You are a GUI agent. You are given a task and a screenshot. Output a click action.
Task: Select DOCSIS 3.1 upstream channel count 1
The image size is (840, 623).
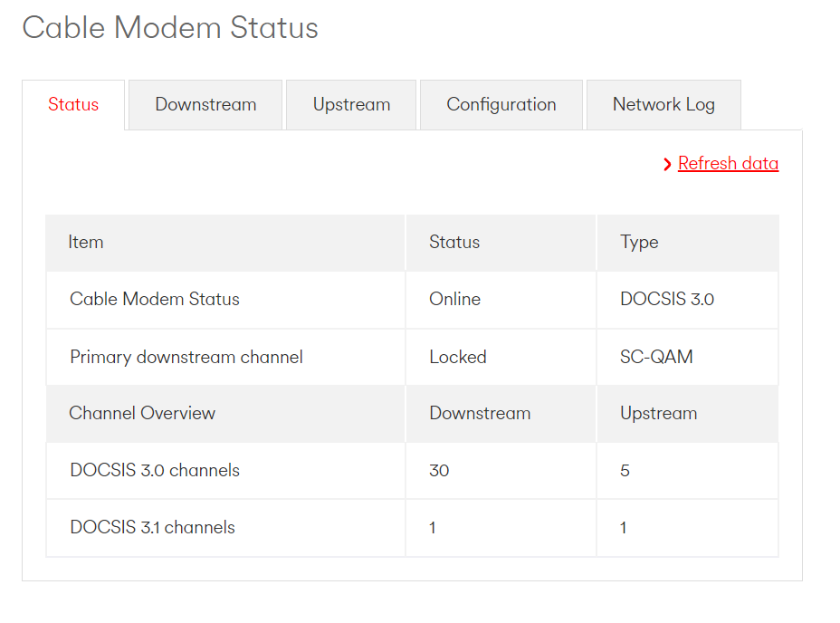coord(623,528)
